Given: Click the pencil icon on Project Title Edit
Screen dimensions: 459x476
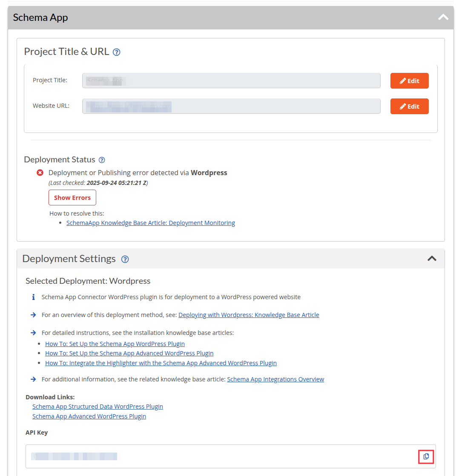Looking at the screenshot, I should [402, 81].
